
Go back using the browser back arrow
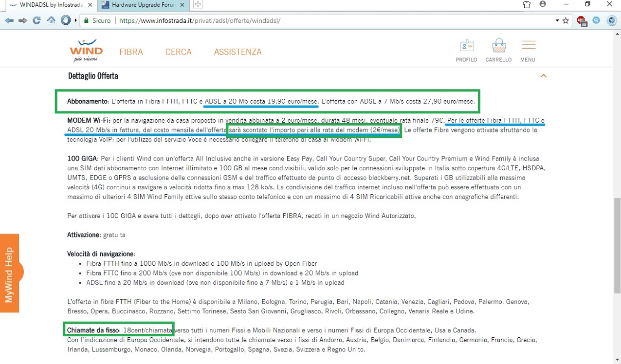point(9,21)
